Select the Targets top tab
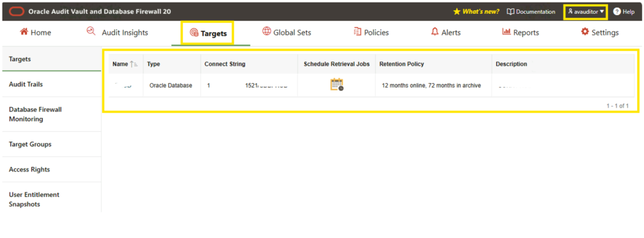Image resolution: width=644 pixels, height=238 pixels. (208, 33)
